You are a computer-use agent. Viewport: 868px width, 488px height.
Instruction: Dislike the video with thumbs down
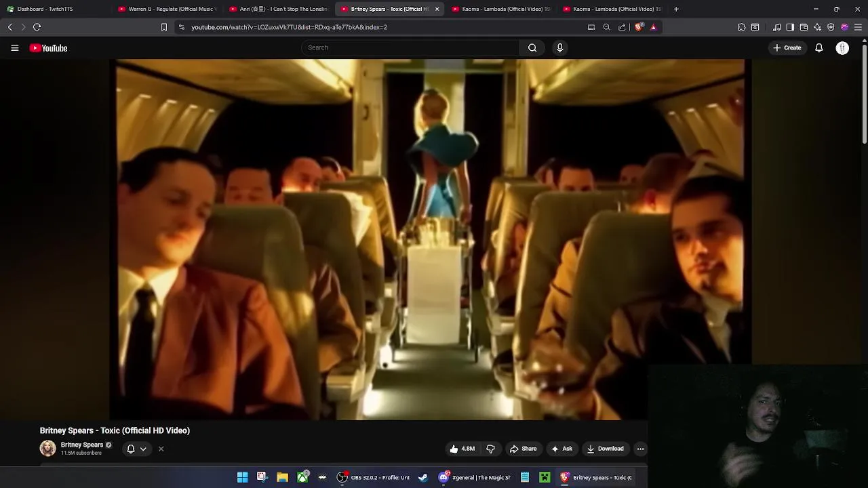click(490, 449)
